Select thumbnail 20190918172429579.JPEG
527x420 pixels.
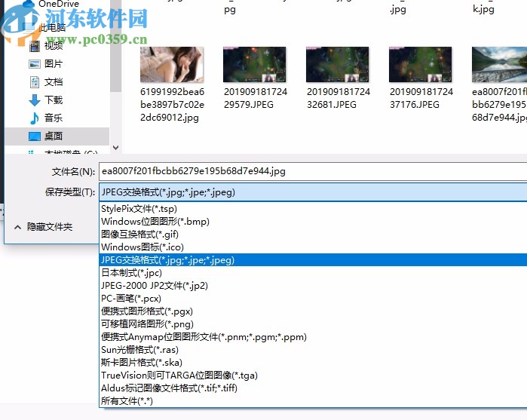tap(254, 65)
